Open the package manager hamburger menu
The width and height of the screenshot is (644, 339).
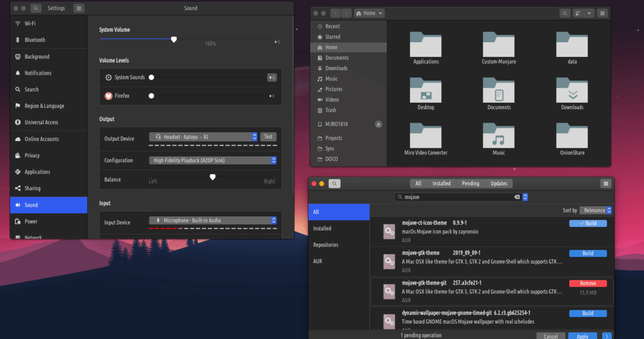(x=606, y=184)
